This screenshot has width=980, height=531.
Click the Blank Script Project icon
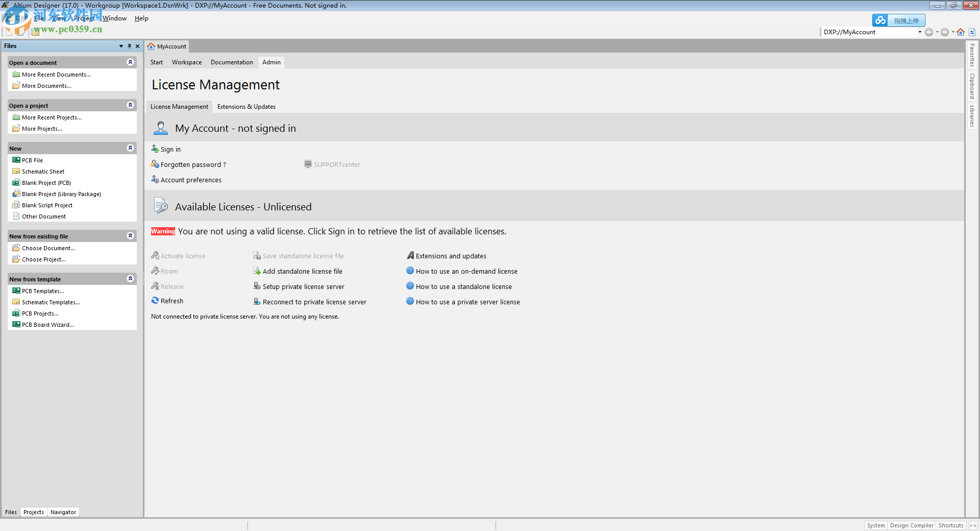point(16,205)
